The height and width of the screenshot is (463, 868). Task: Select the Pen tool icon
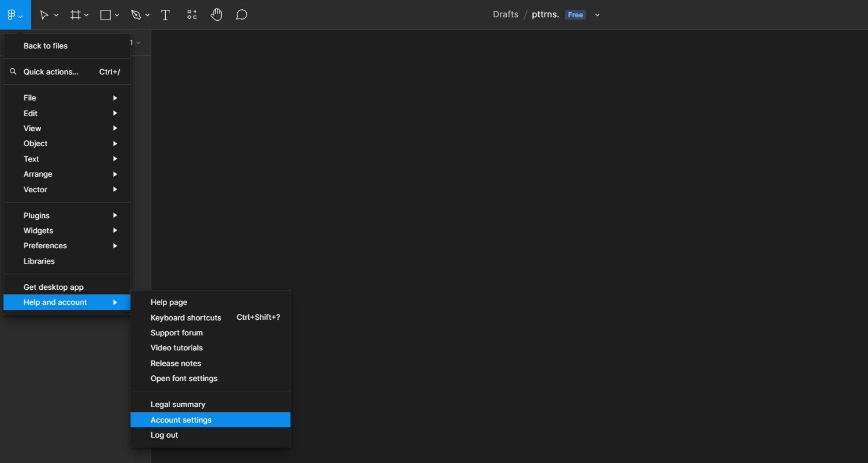pos(136,15)
